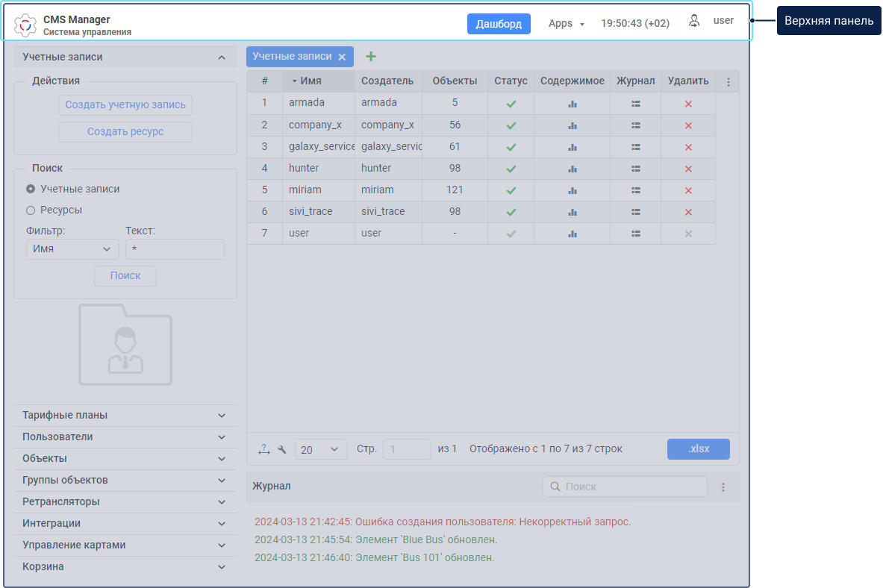883x588 pixels.
Task: Click the user profile icon
Action: tap(694, 22)
